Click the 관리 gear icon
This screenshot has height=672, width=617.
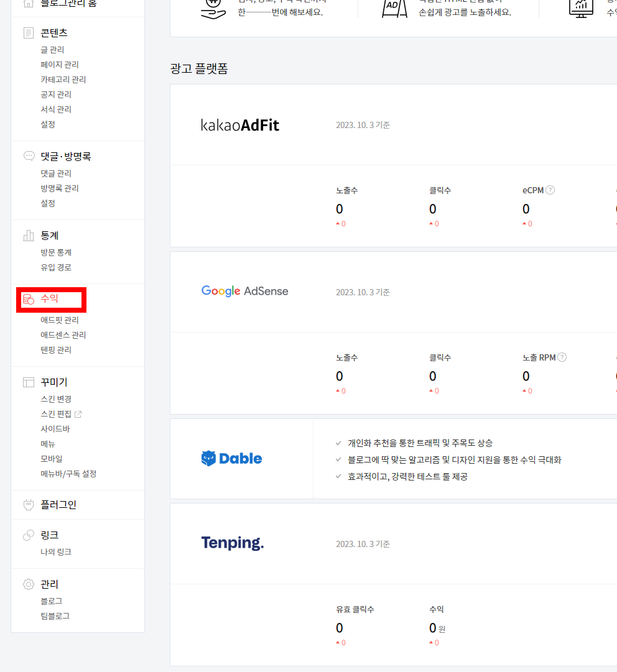click(x=28, y=584)
